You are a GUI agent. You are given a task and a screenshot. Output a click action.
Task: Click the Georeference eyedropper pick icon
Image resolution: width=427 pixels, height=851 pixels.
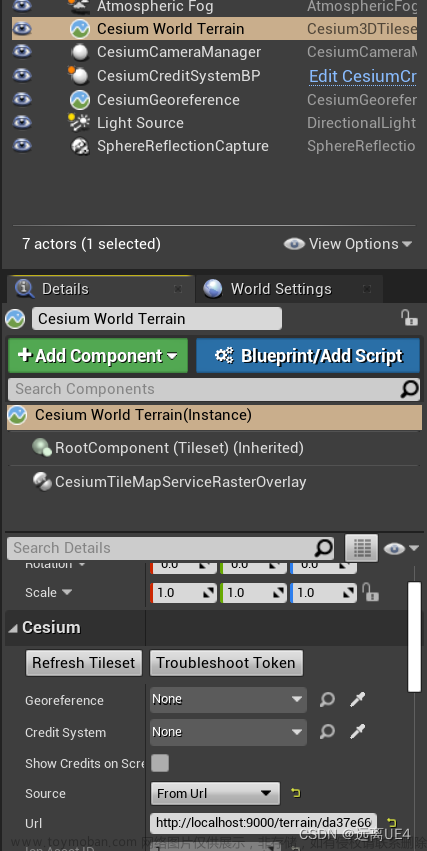coord(357,700)
